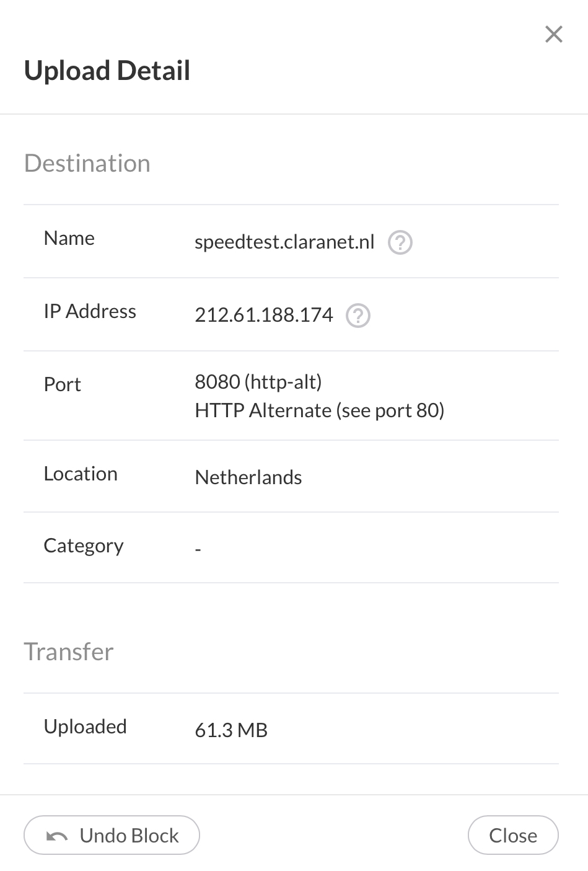The height and width of the screenshot is (871, 588).
Task: Click the IP value 212.61.188.174
Action: click(x=264, y=315)
